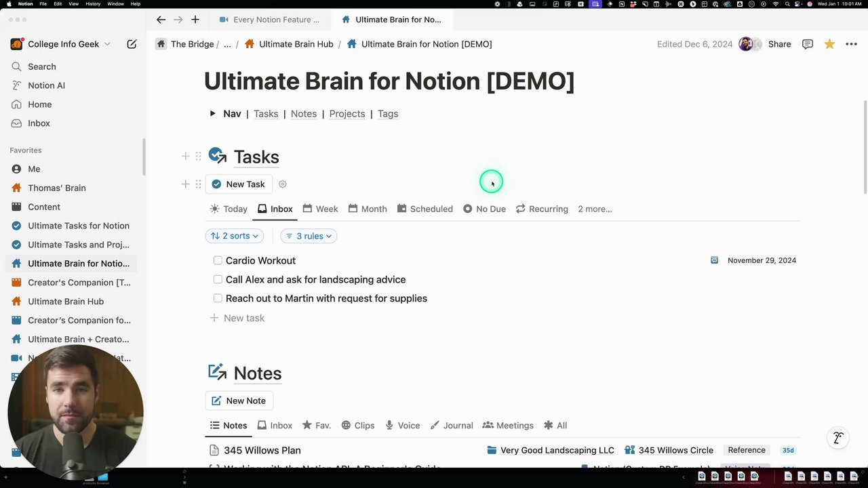868x488 pixels.
Task: Click the Tasks heading icon
Action: click(x=217, y=157)
